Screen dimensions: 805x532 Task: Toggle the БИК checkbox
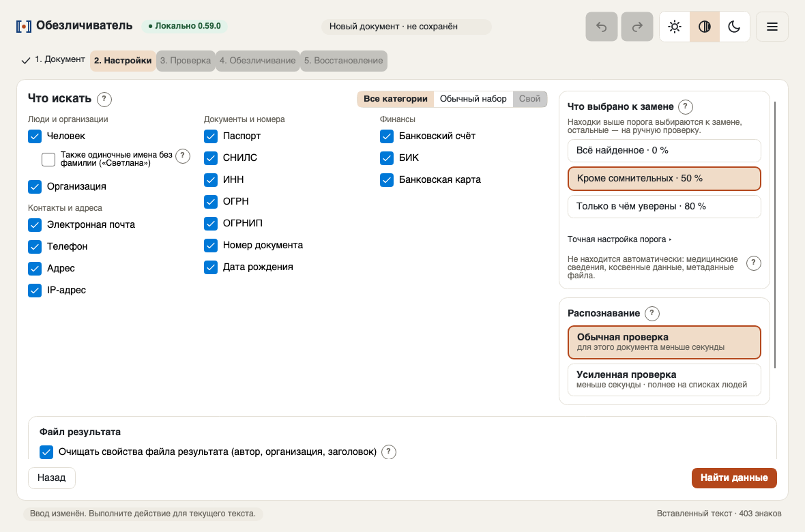[x=387, y=158]
